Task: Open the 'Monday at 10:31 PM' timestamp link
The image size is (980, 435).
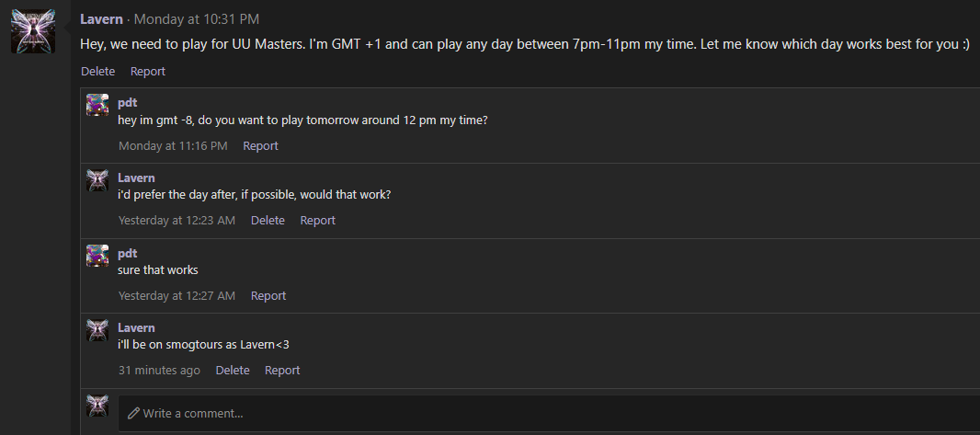Action: point(195,19)
